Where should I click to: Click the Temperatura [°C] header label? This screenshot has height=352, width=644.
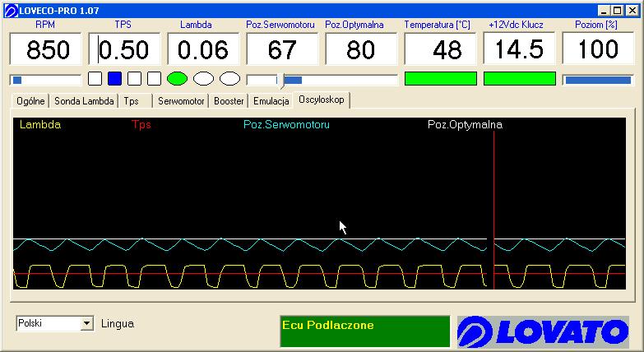(x=437, y=25)
